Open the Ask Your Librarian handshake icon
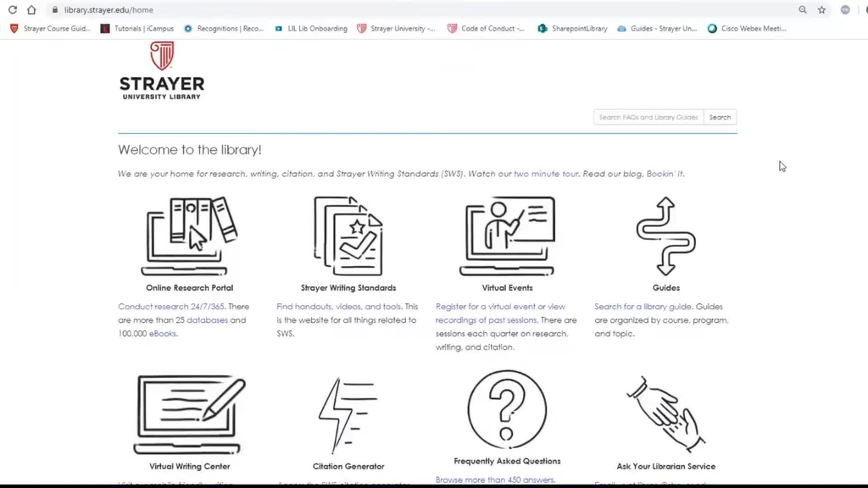868x488 pixels. 665,414
